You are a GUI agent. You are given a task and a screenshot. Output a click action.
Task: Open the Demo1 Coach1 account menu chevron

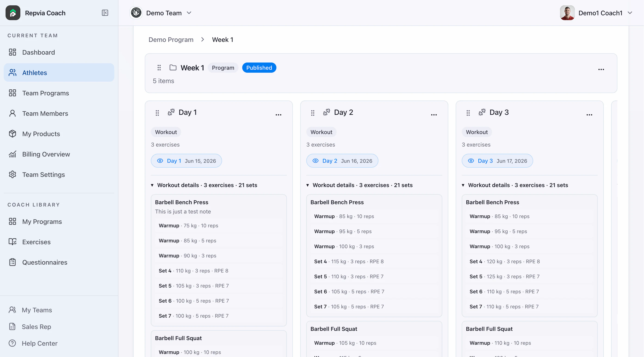coord(630,13)
